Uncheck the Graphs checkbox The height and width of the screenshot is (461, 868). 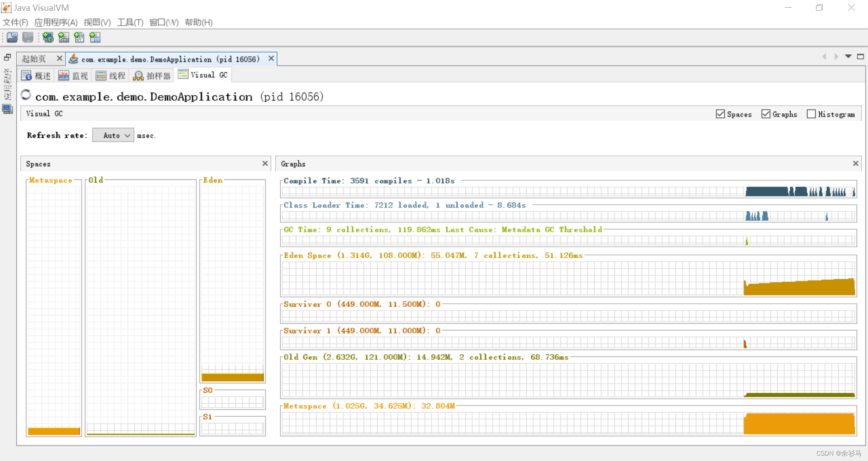pos(766,114)
